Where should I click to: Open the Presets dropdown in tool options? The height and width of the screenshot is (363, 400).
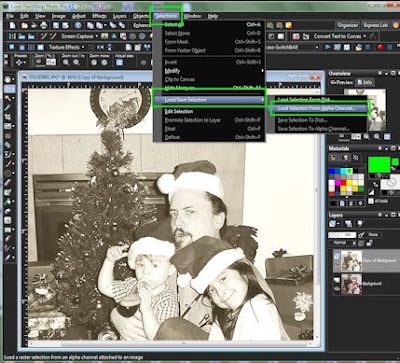[25, 62]
